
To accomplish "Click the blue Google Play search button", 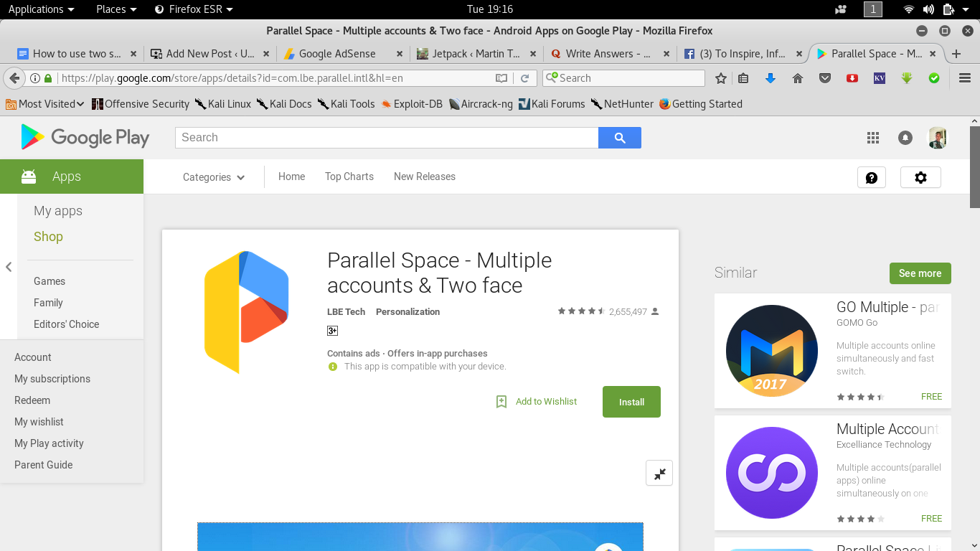I will pyautogui.click(x=620, y=138).
